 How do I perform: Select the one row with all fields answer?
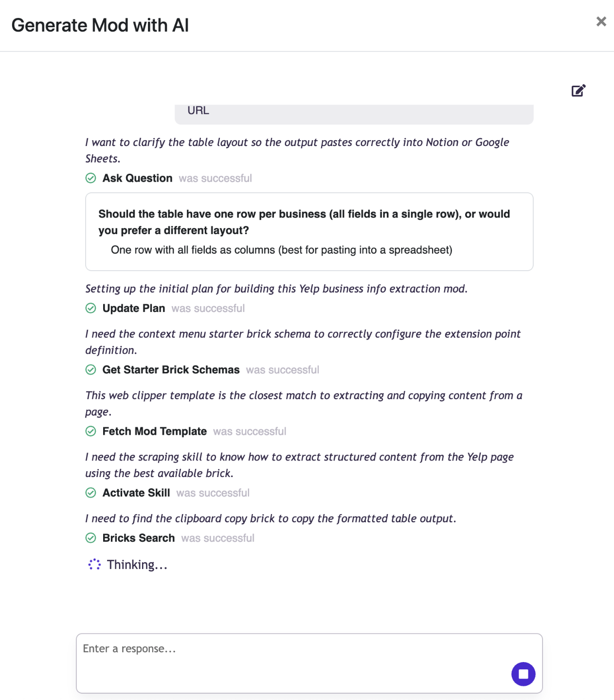click(281, 250)
